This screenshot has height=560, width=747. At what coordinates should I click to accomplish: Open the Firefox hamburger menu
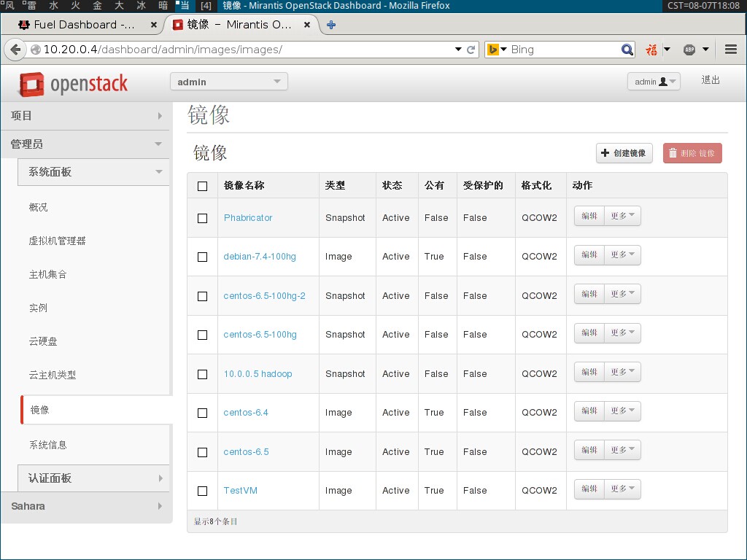[x=731, y=50]
